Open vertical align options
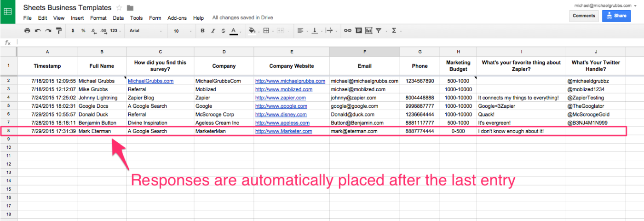 click(x=316, y=31)
